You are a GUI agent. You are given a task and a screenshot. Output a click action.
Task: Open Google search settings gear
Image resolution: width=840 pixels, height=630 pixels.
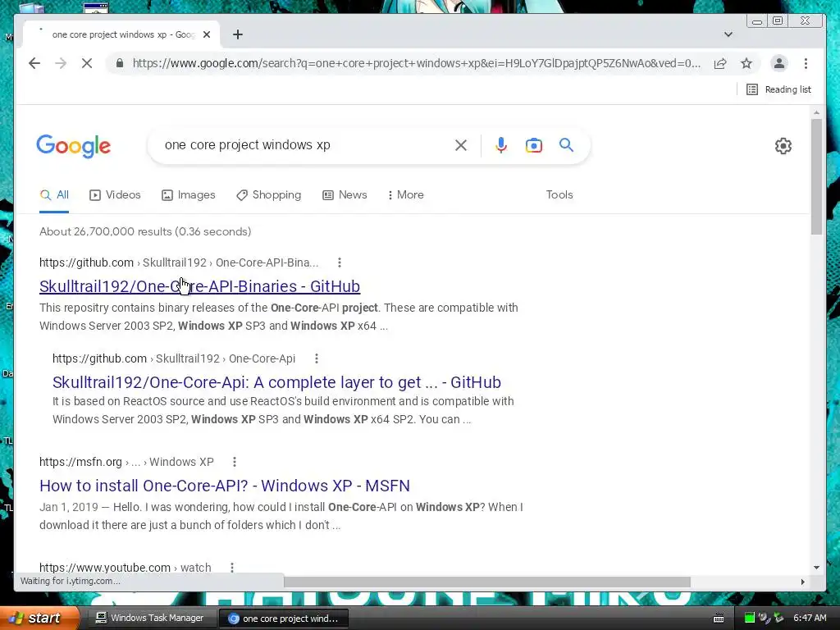click(x=783, y=146)
